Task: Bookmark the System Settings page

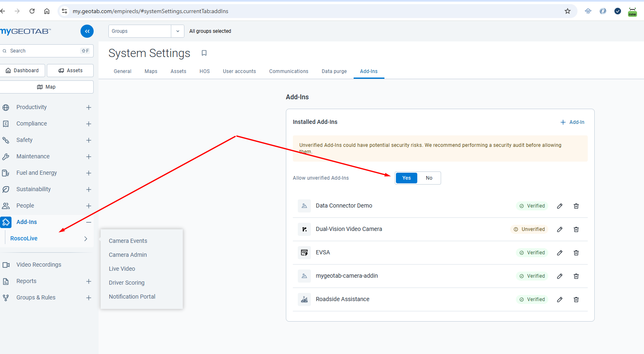Action: tap(204, 53)
